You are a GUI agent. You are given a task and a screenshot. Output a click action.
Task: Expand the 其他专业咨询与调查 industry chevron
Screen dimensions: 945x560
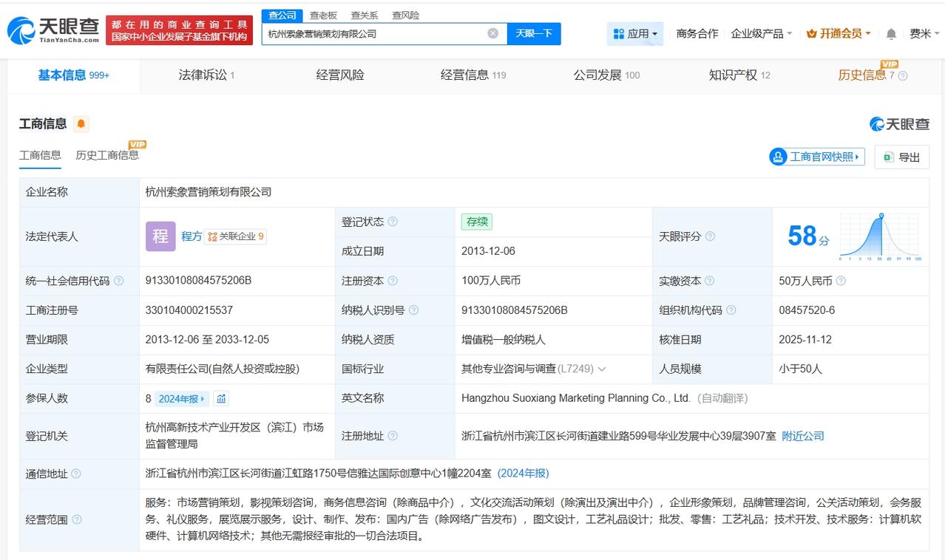(x=602, y=369)
